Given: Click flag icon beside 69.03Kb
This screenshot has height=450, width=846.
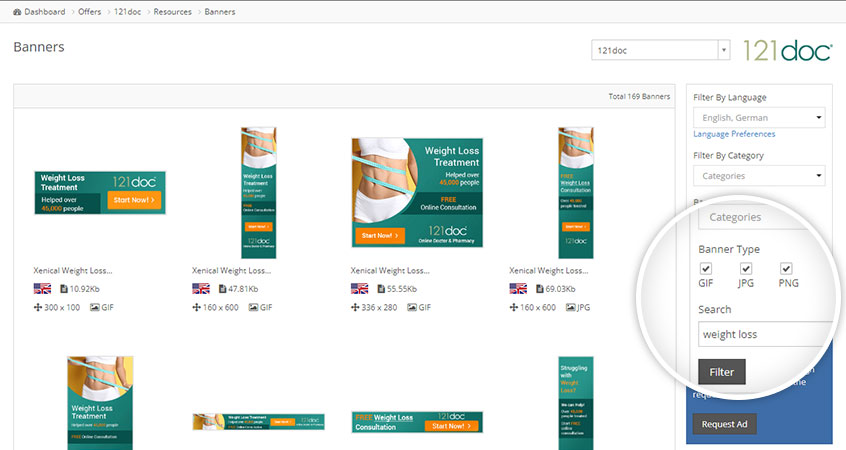Looking at the screenshot, I should 518,289.
